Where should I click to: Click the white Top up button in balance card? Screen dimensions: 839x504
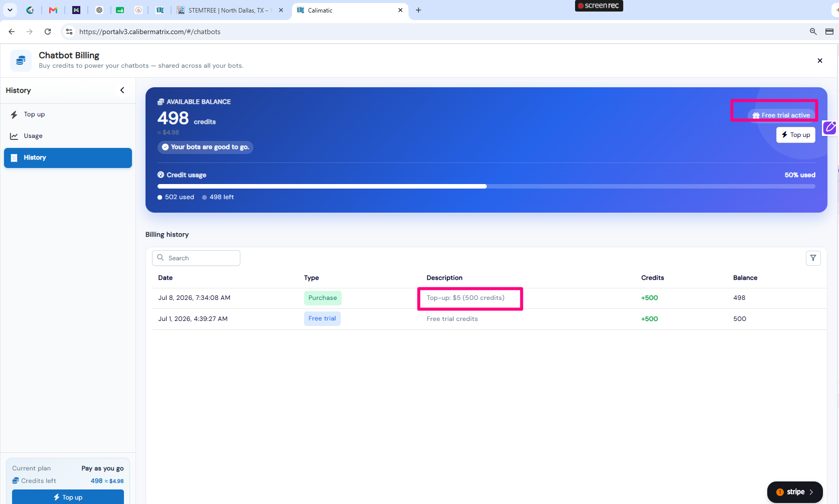pyautogui.click(x=795, y=135)
